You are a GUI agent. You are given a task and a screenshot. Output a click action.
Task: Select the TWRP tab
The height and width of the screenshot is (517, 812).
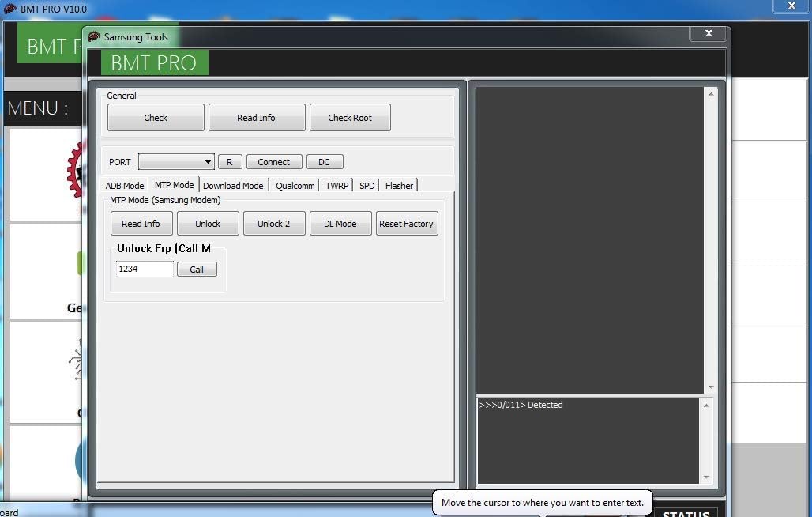336,186
